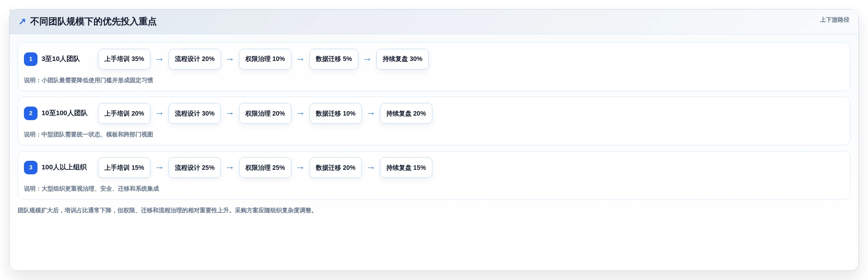Click the 上下游路径 label in the header
Image resolution: width=868 pixels, height=280 pixels.
835,20
